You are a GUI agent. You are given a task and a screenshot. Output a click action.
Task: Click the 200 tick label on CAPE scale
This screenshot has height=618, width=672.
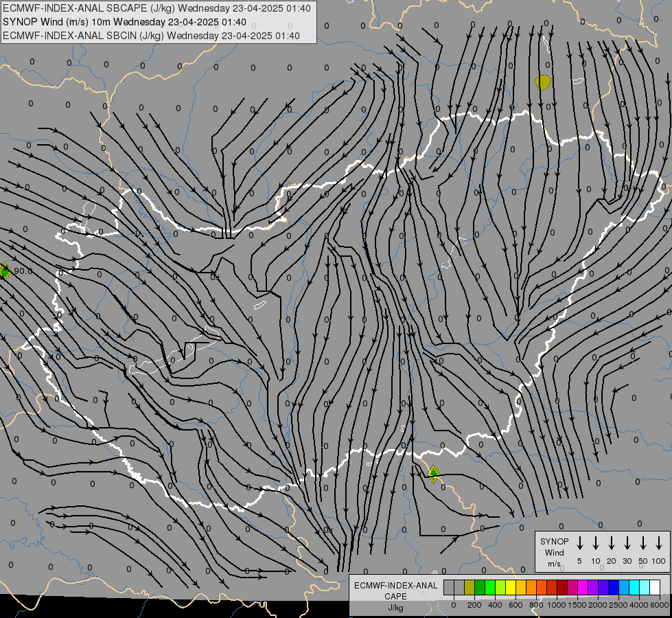pos(474,605)
